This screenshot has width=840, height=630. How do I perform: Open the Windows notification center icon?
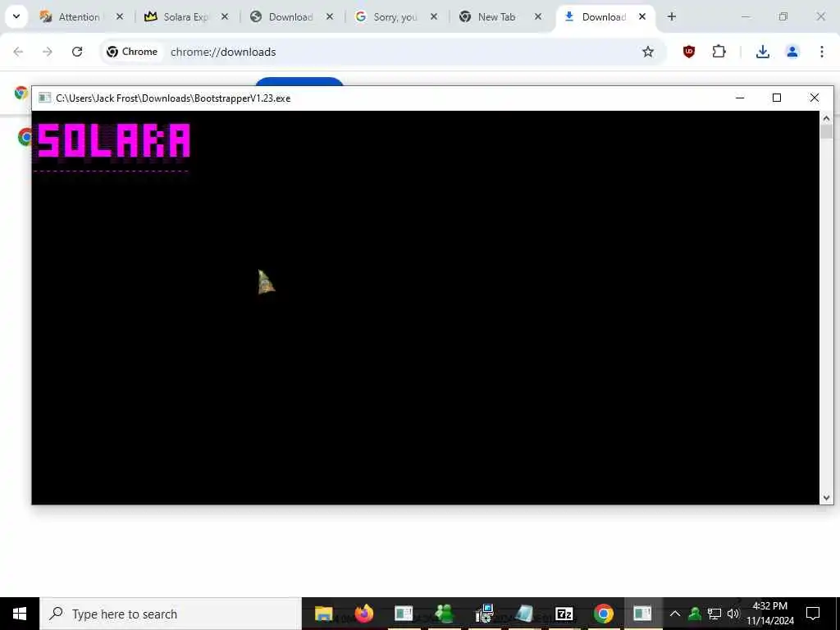(813, 614)
